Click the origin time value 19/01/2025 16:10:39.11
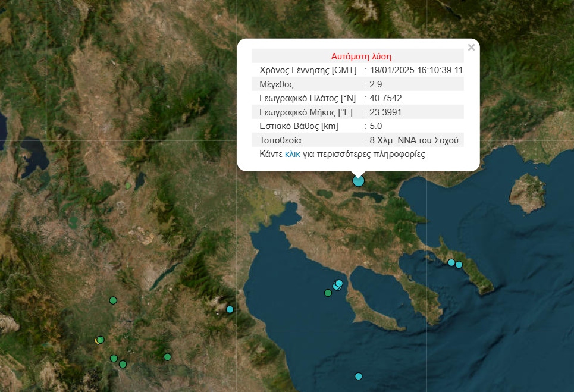This screenshot has width=574, height=392. (416, 70)
